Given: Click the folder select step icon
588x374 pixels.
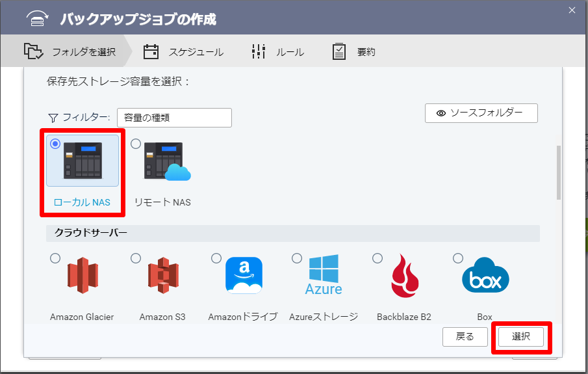Looking at the screenshot, I should pos(34,51).
